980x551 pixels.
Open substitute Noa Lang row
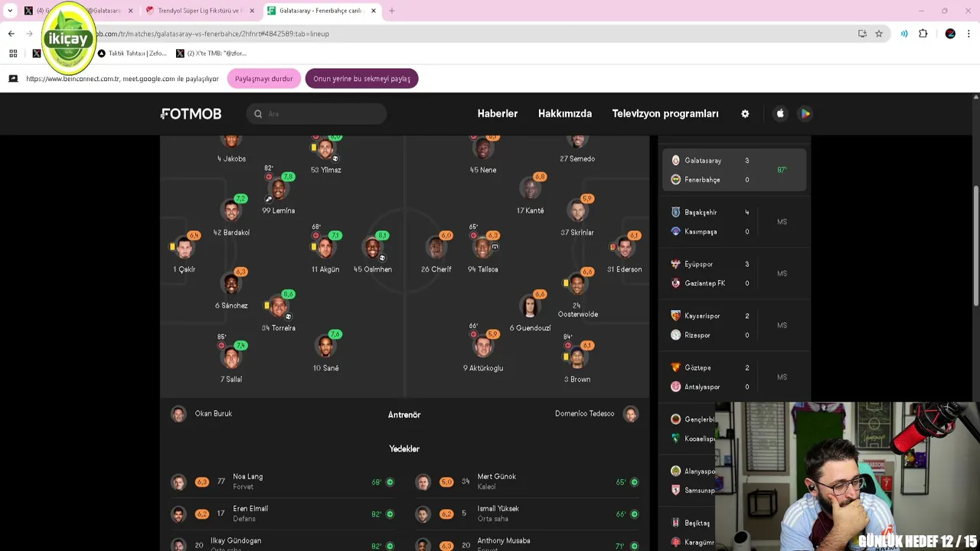tap(282, 481)
